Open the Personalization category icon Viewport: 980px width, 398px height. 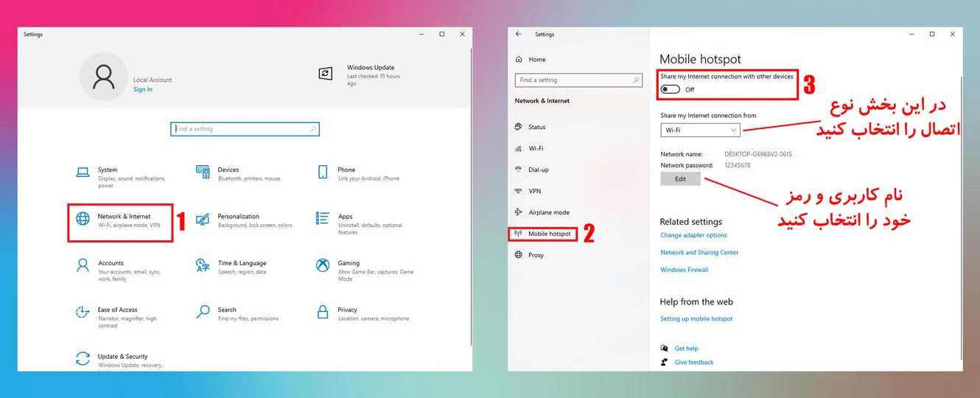pos(203,219)
